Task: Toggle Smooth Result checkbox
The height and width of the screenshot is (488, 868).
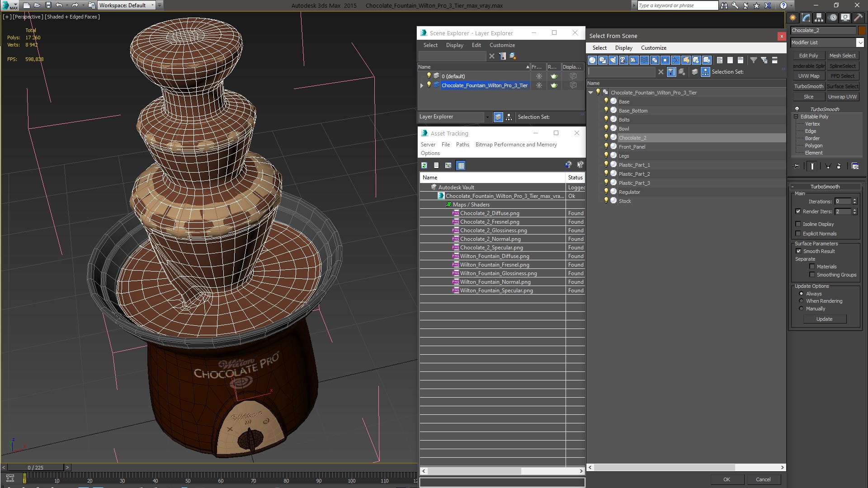Action: pos(798,251)
